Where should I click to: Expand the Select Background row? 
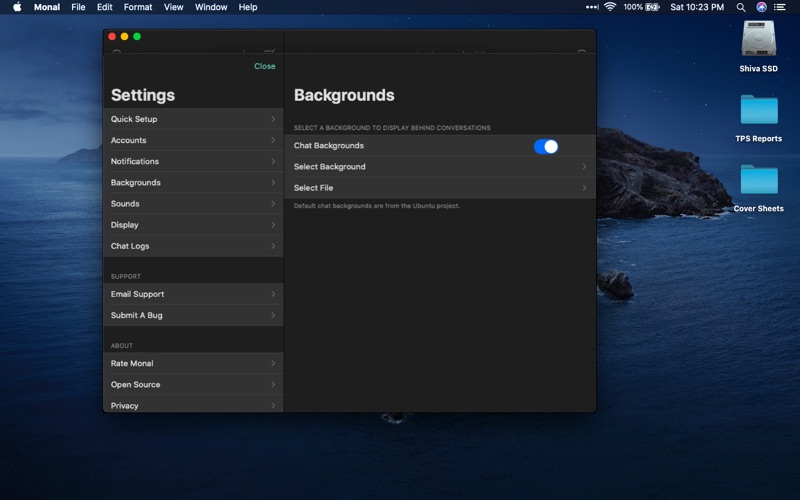coord(440,167)
